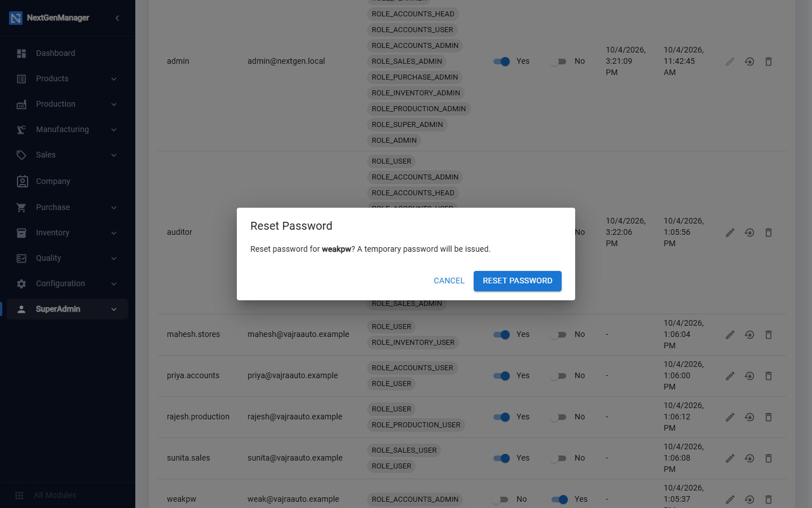Delete rajesh.production via trash icon
812x508 pixels.
(x=769, y=417)
